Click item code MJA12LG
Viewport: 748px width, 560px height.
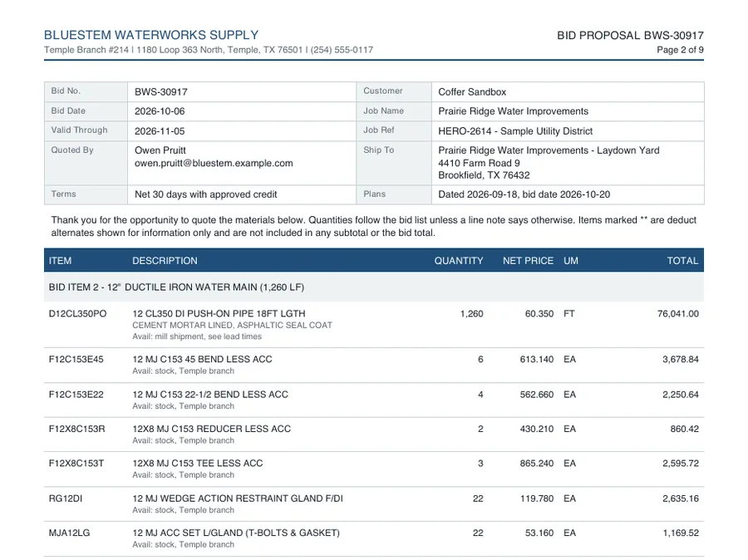pos(69,533)
